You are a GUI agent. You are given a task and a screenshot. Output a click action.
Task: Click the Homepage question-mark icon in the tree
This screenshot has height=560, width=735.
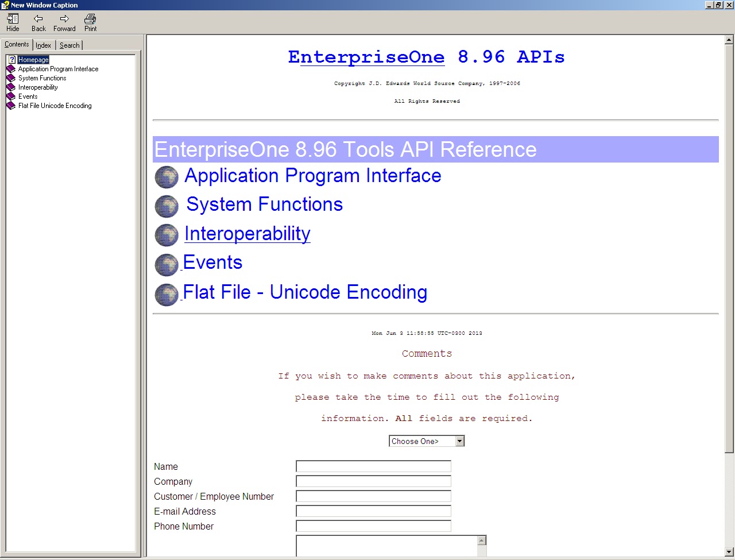click(x=13, y=59)
